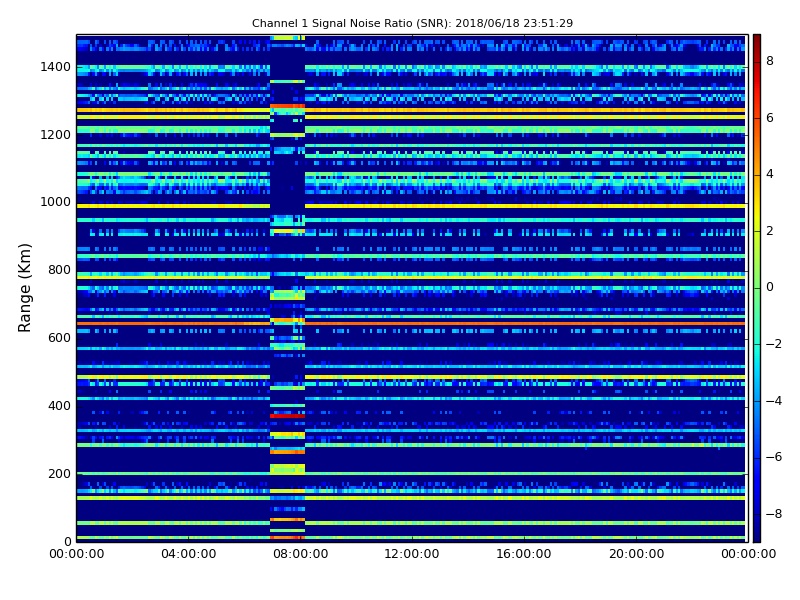Click the 'Range (Km)' y-axis label
Screen dimensions: 800x600
(24, 288)
